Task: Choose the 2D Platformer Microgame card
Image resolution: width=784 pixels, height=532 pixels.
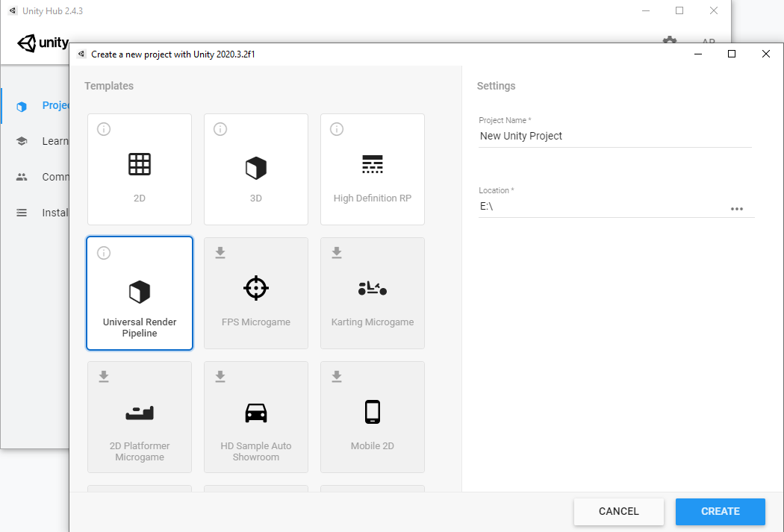Action: tap(140, 417)
